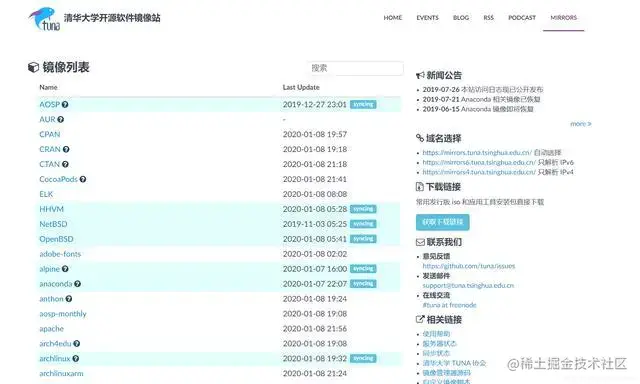Open the archlinuxarm mirror link
This screenshot has height=384, width=640.
click(61, 373)
